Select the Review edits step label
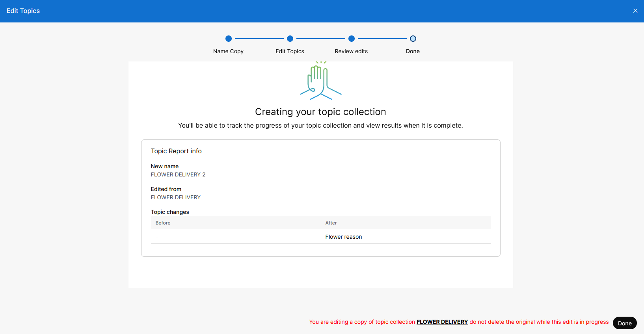This screenshot has width=644, height=334. (x=351, y=51)
